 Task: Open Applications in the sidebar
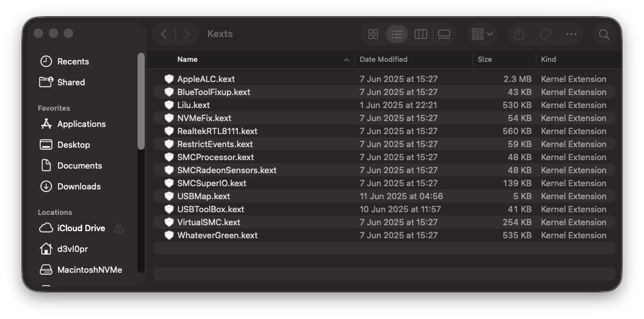[81, 124]
